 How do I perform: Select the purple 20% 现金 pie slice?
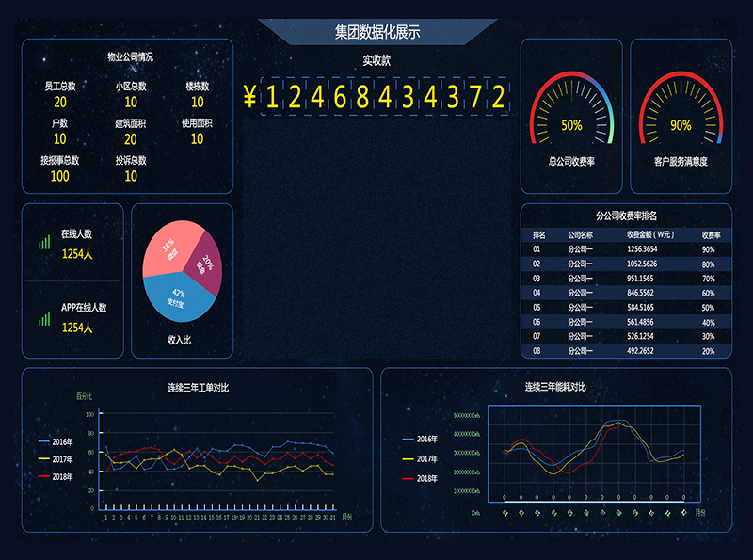point(206,264)
